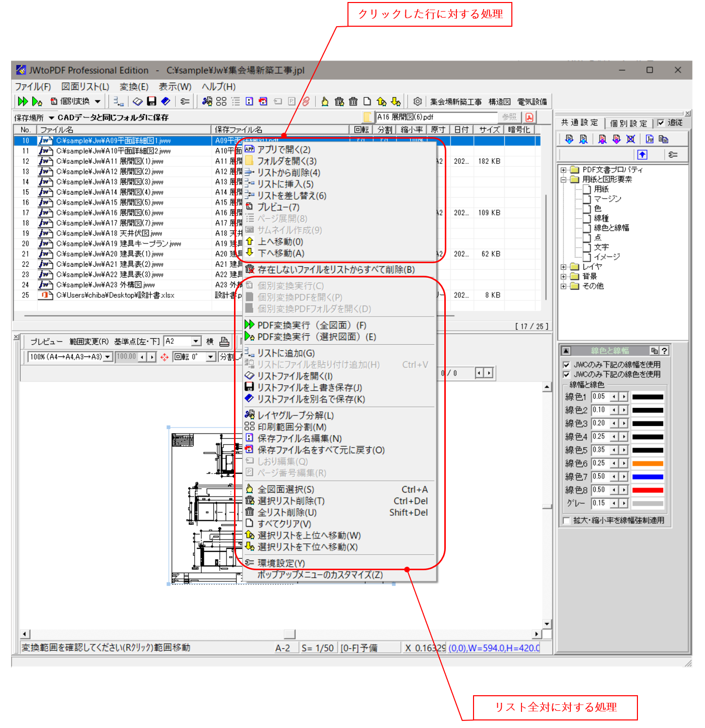The image size is (705, 728).
Task: Open the 回転 0° dropdown
Action: tap(211, 357)
